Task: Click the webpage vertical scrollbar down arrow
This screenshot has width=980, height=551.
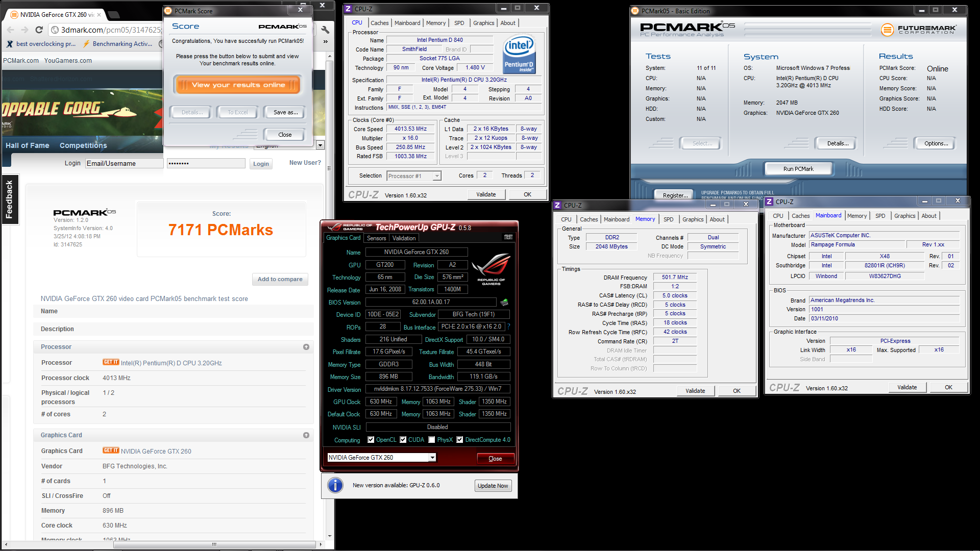Action: tap(330, 536)
